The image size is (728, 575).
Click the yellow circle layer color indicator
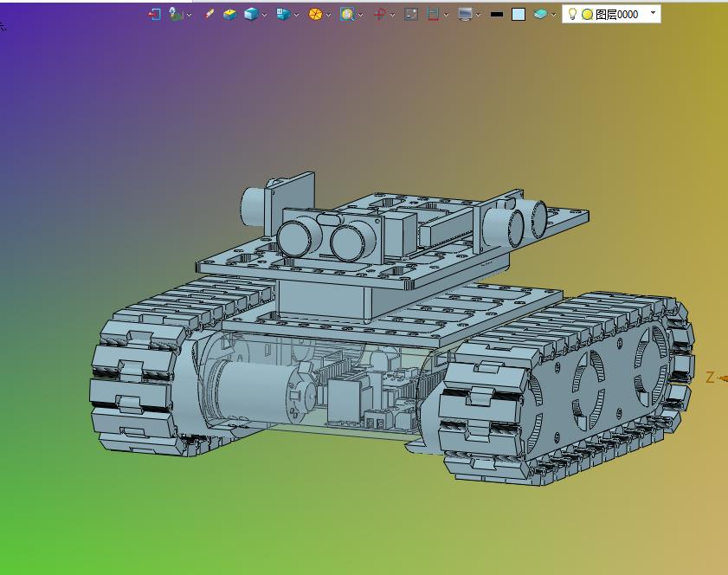[587, 15]
